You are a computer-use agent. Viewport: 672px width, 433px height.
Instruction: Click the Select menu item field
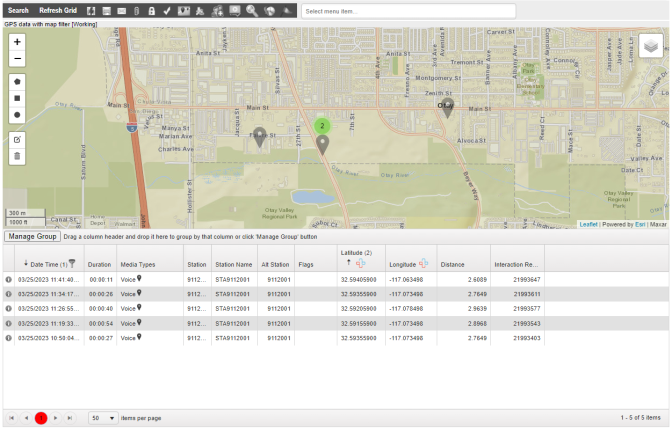[408, 11]
